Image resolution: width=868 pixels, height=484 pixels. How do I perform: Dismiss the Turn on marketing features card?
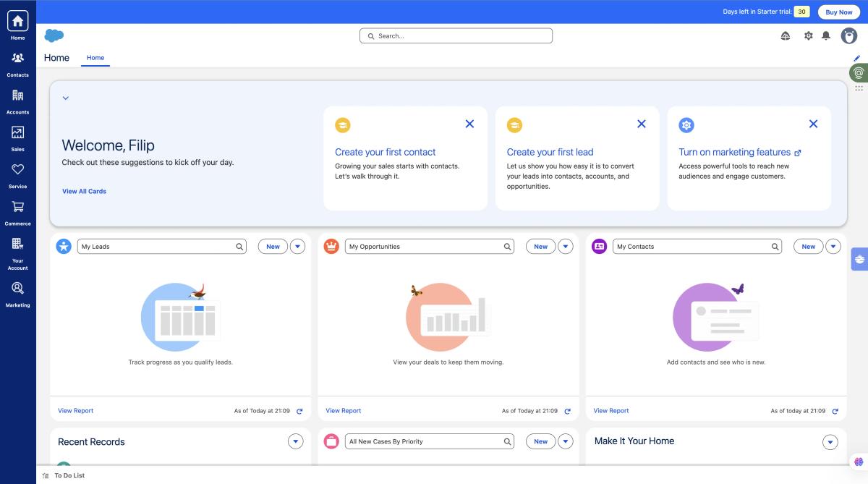[813, 124]
